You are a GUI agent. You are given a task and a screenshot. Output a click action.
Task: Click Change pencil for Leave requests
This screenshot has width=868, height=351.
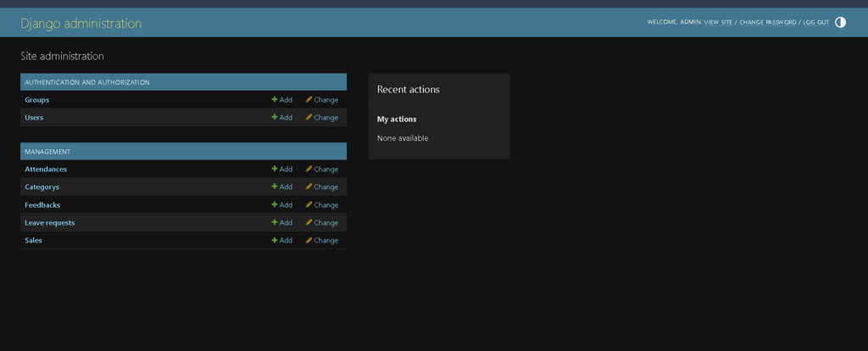321,223
